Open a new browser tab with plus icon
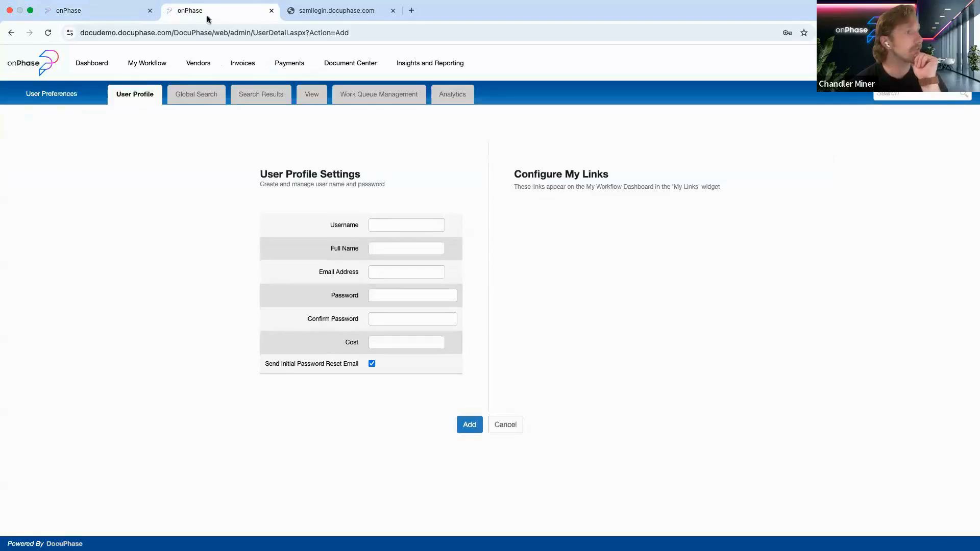This screenshot has width=980, height=551. click(411, 10)
